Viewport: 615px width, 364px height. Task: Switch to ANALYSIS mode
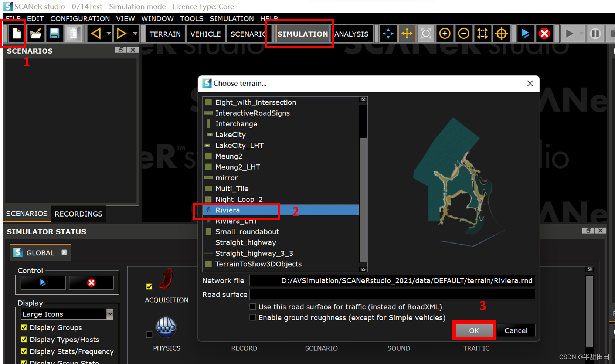[x=351, y=34]
